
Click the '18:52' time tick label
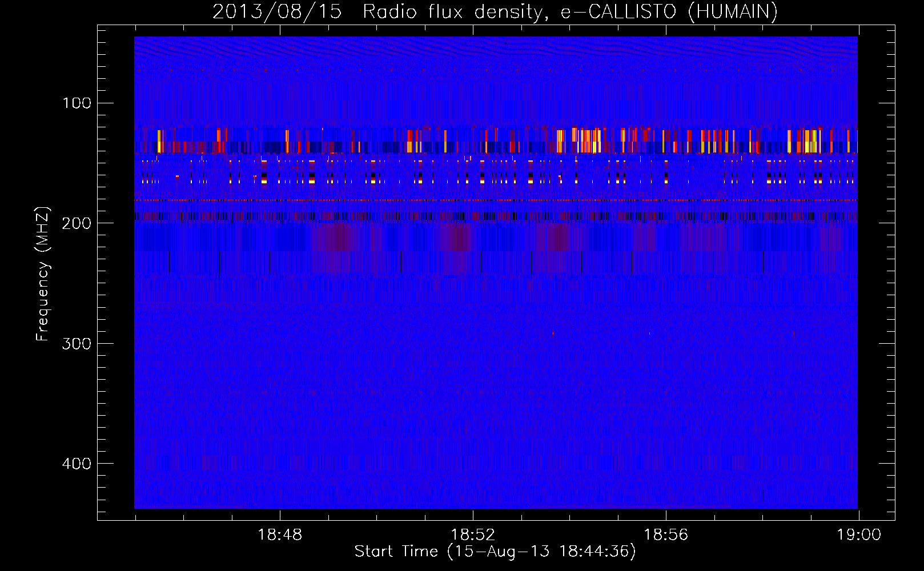[473, 535]
